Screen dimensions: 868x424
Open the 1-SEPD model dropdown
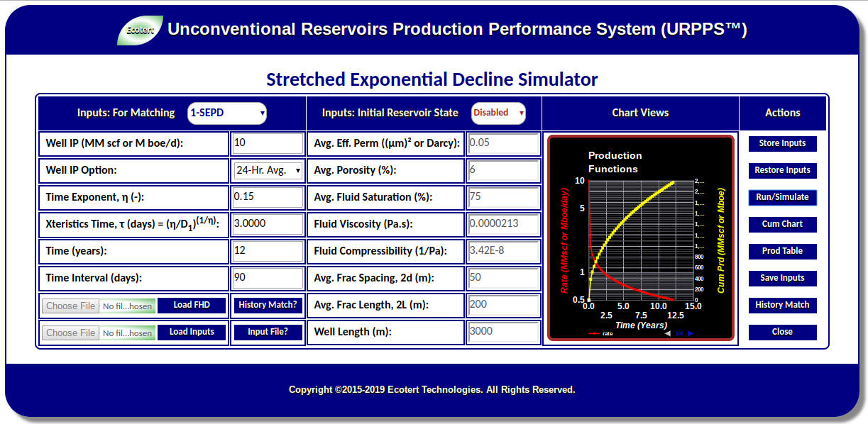click(x=227, y=113)
